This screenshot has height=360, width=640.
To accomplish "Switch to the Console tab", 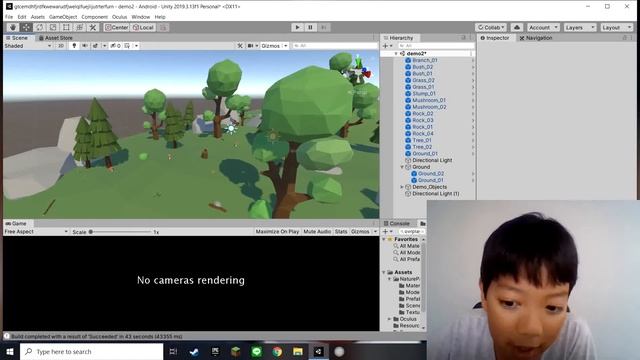I will pyautogui.click(x=396, y=223).
